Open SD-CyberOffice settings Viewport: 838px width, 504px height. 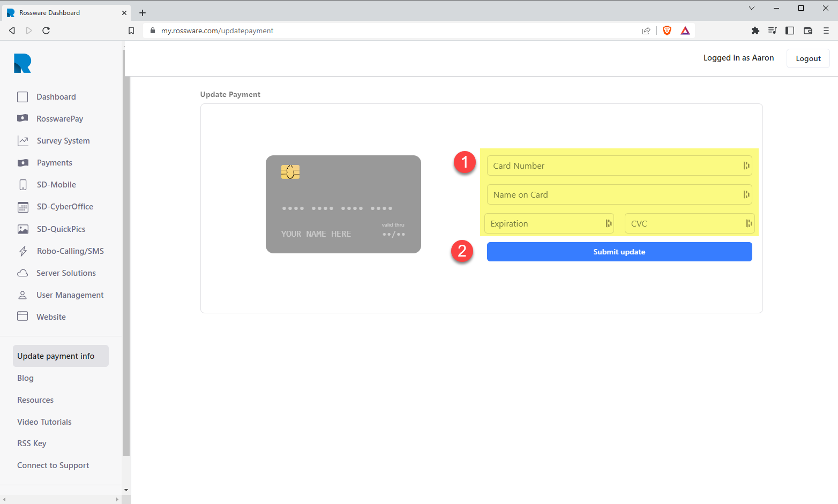tap(65, 206)
